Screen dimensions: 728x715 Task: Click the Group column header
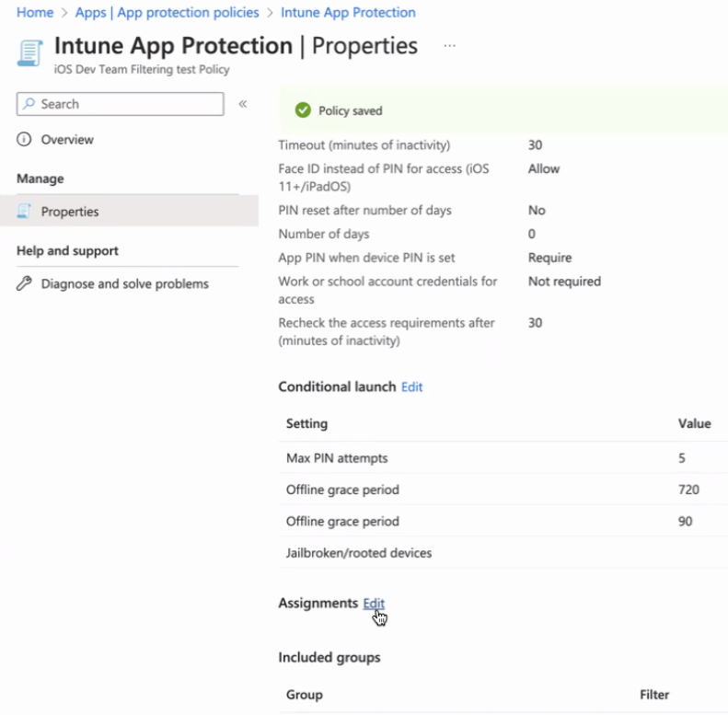click(x=305, y=695)
